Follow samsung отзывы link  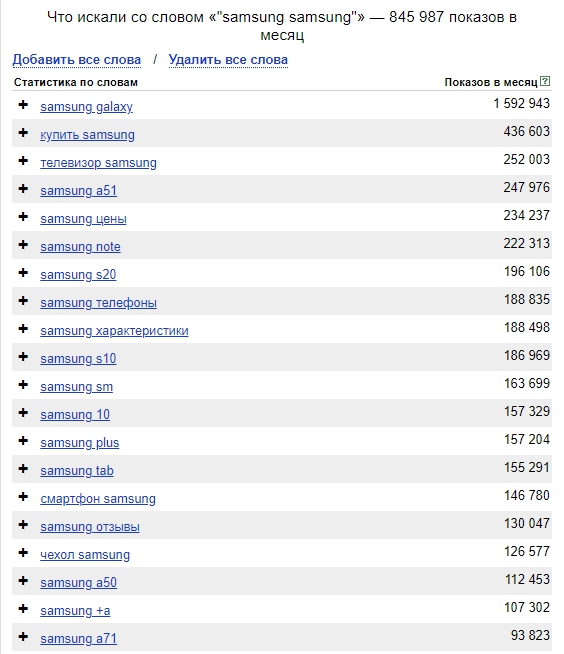point(90,527)
